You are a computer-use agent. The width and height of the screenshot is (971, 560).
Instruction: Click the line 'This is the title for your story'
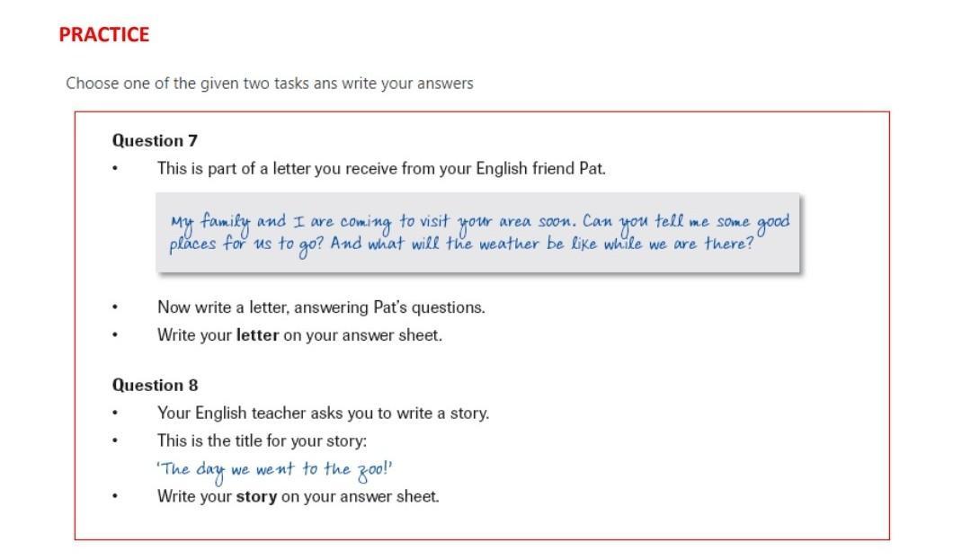tap(262, 440)
